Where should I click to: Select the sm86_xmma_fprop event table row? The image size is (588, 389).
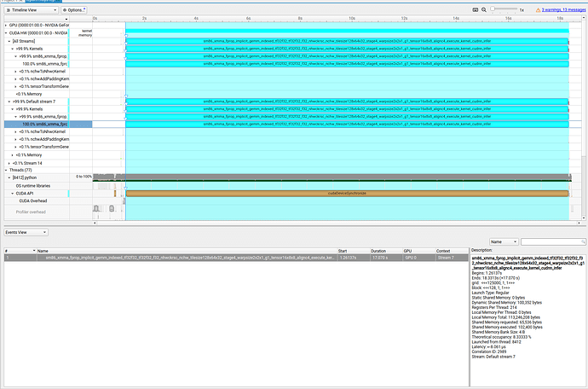tap(170, 258)
